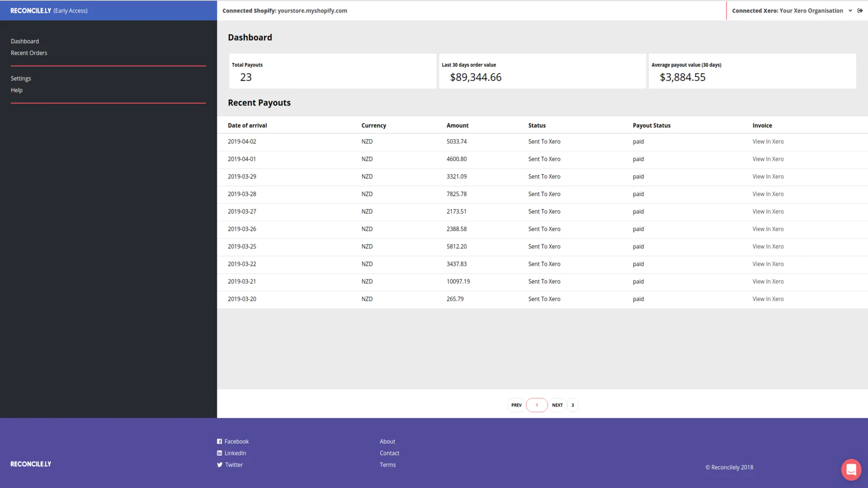This screenshot has width=868, height=488.
Task: Click the PREV pagination button
Action: click(516, 405)
